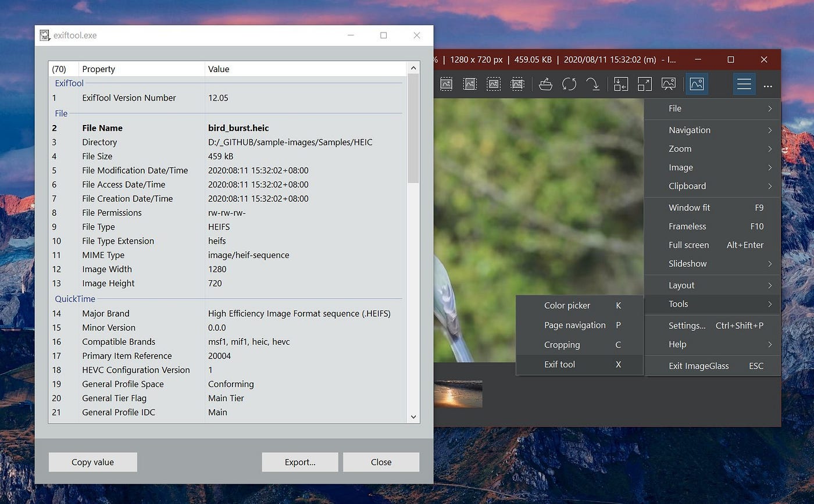This screenshot has height=504, width=814.
Task: Click the full screen expand-arrow toolbar icon
Action: coord(645,84)
